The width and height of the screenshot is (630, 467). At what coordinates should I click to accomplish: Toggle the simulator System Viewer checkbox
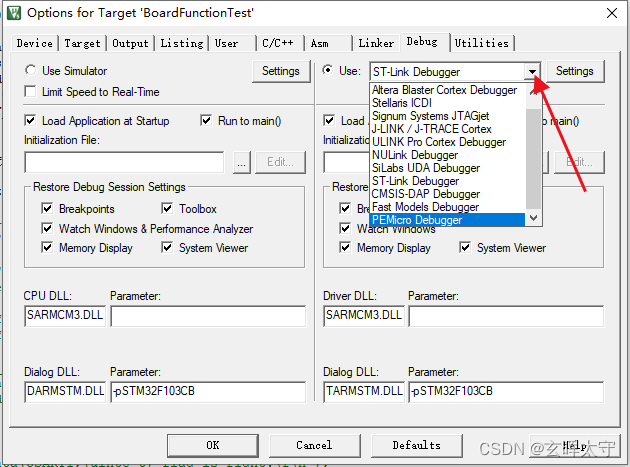[167, 248]
